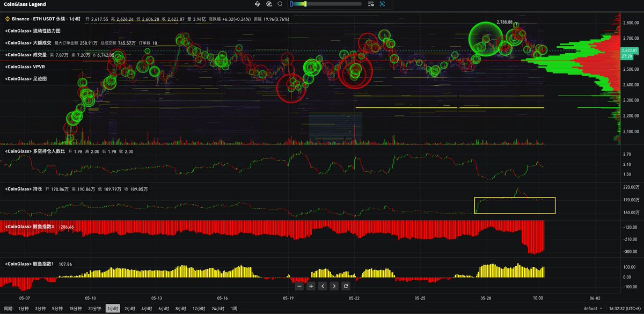The image size is (644, 314).
Task: Click the CoinGlass Legend title
Action: [25, 4]
